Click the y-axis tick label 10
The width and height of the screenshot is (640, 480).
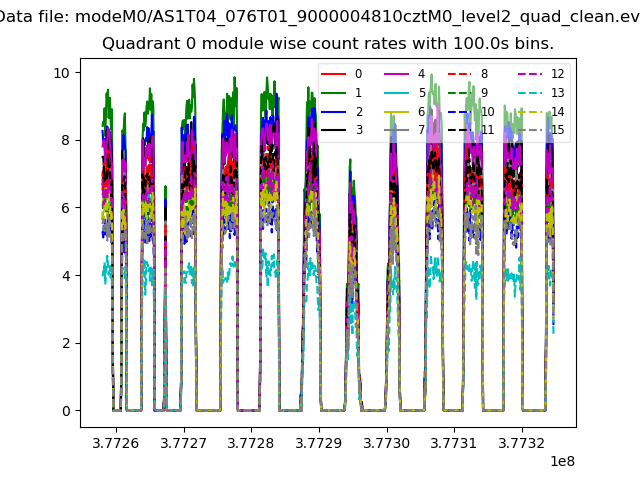click(61, 73)
